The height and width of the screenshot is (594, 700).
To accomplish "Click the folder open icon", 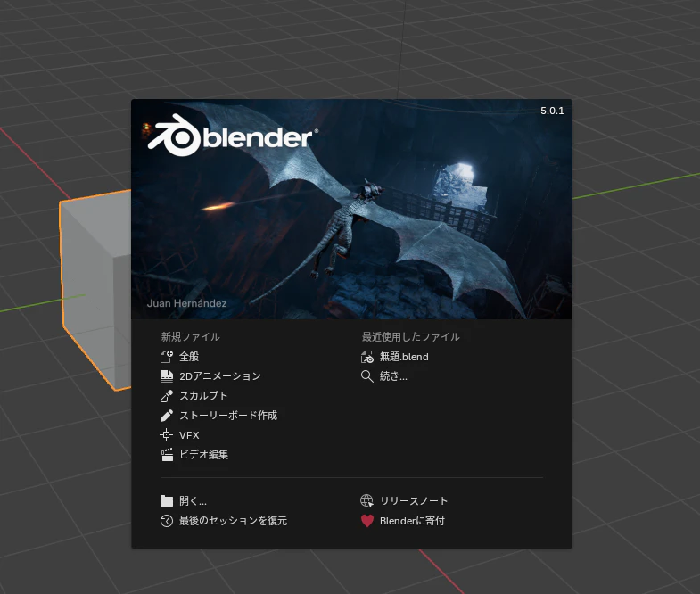I will tap(167, 500).
